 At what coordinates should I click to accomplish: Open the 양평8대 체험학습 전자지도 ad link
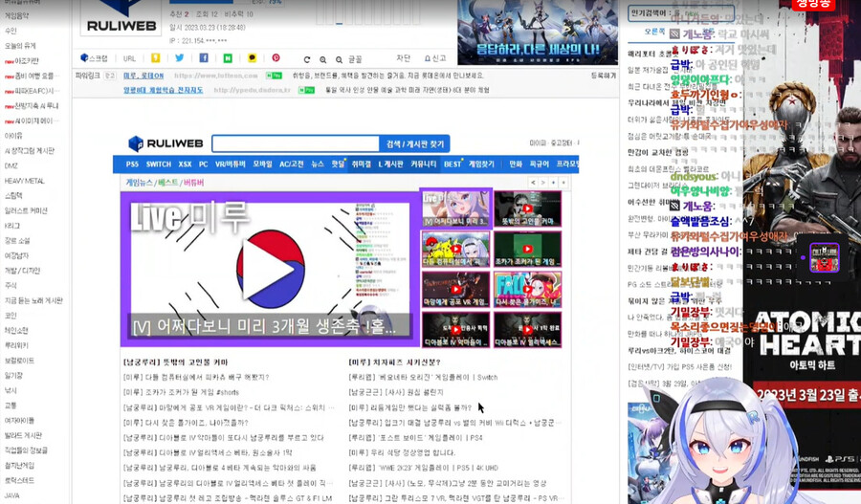click(x=163, y=90)
